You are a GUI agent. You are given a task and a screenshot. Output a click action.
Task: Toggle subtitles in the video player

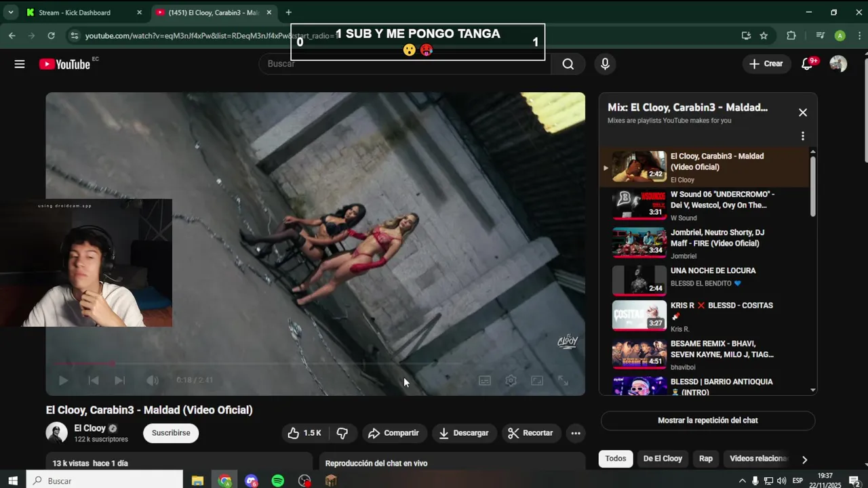pos(485,381)
